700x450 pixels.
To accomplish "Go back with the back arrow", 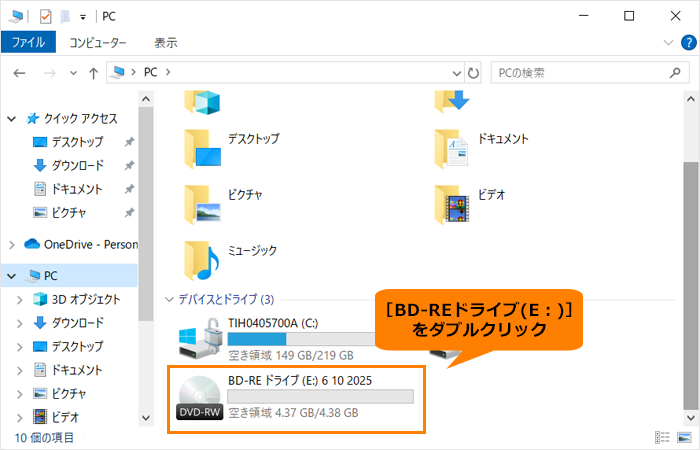I will pos(19,73).
